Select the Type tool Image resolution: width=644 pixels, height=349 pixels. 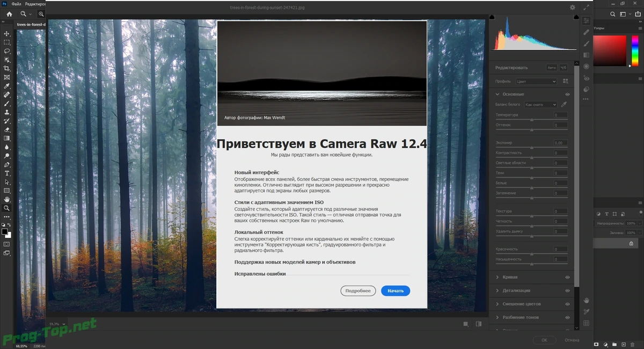7,173
